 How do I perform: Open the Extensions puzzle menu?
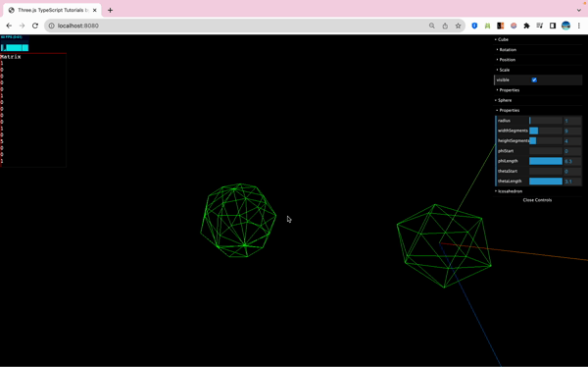point(526,26)
